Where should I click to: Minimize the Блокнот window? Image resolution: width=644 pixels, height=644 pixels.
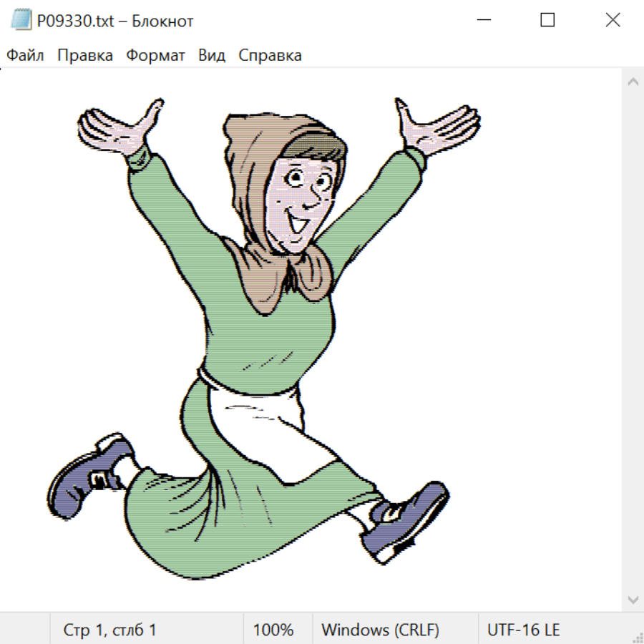(x=482, y=21)
